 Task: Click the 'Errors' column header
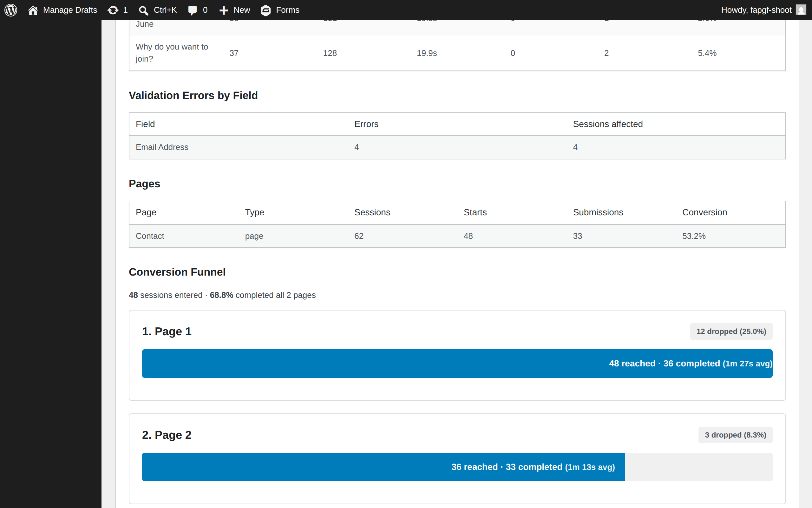coord(366,124)
